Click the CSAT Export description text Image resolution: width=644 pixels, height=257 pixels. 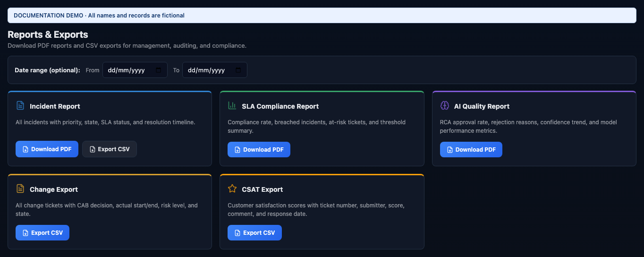pyautogui.click(x=316, y=209)
